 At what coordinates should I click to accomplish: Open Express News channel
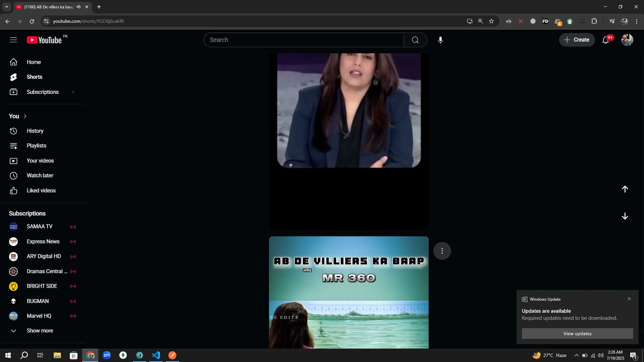pos(43,241)
